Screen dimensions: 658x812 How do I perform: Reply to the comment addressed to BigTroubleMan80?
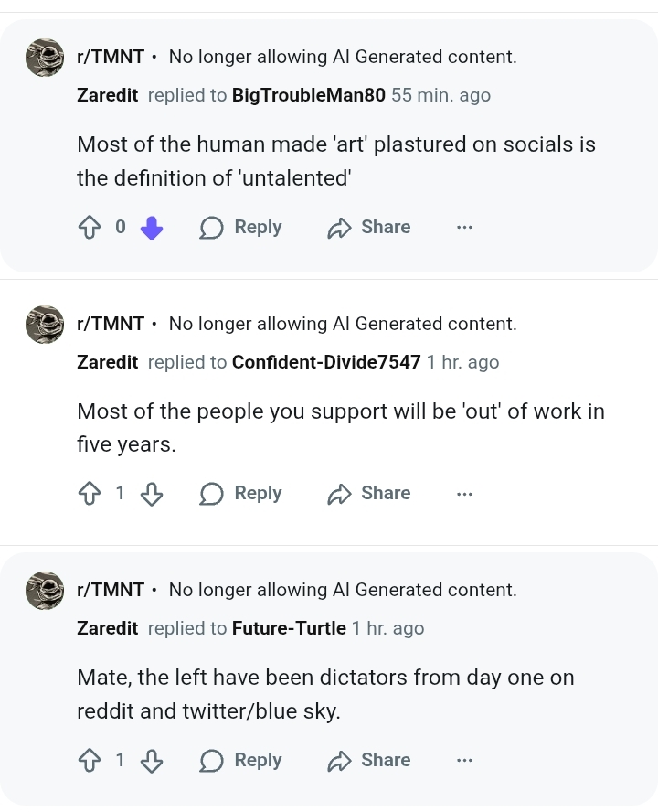point(240,227)
